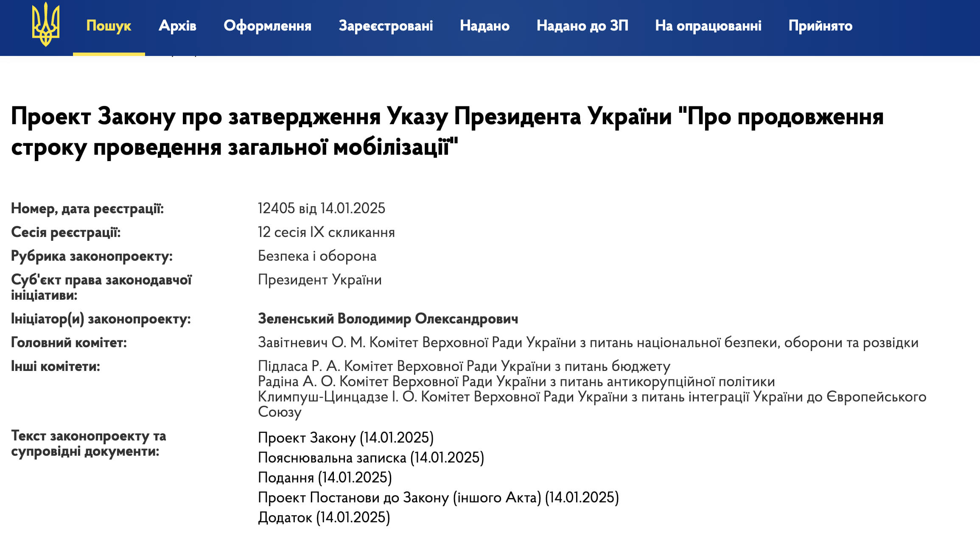Viewport: 980px width, 535px height.
Task: Go to the Архів menu item
Action: coord(177,26)
